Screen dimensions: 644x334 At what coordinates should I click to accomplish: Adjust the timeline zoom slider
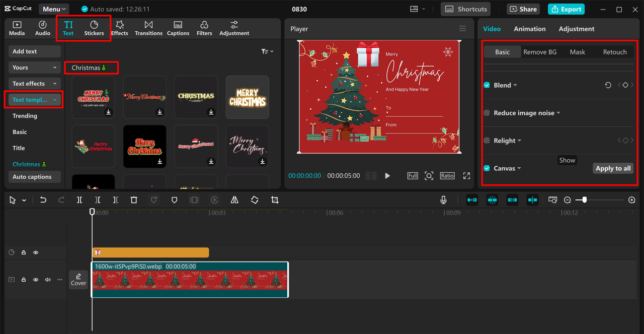pos(584,200)
